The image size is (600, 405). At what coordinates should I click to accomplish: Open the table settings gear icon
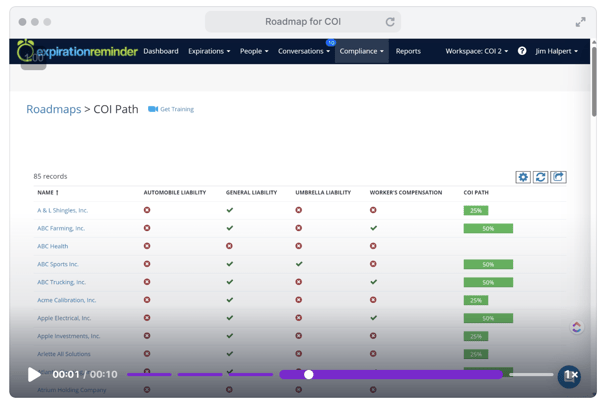click(x=523, y=177)
